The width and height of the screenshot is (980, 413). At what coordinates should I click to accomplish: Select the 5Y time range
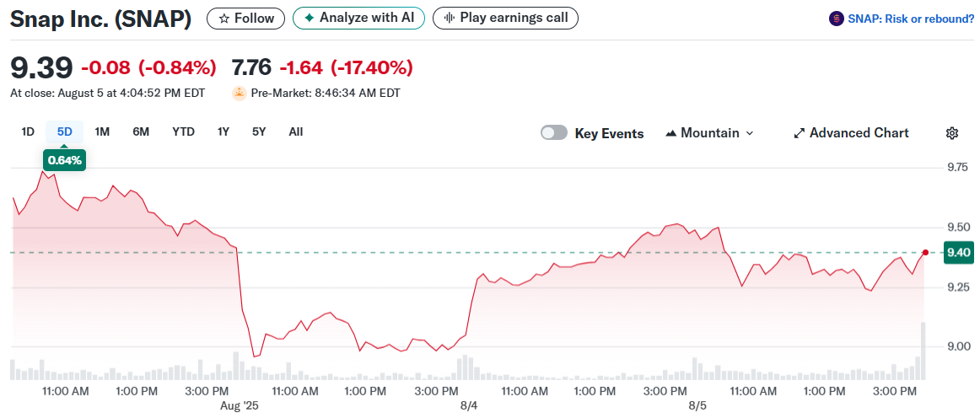coord(260,131)
